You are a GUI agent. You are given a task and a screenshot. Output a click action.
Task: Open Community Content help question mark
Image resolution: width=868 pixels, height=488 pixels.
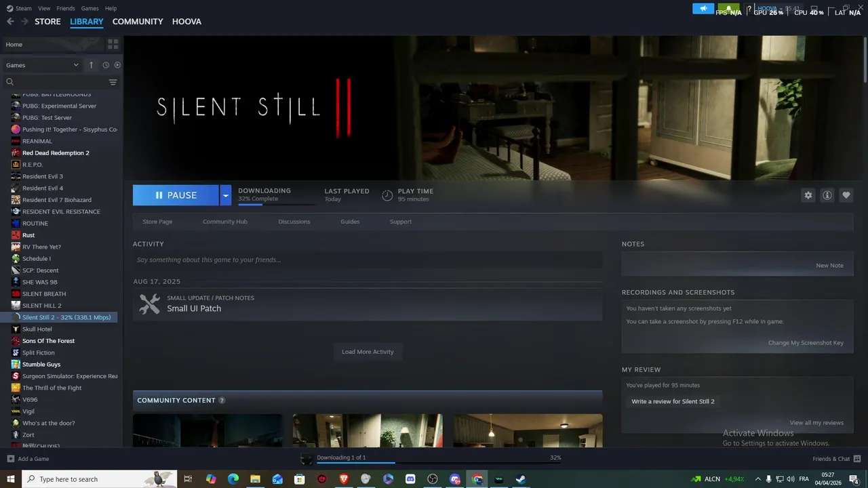coord(222,401)
